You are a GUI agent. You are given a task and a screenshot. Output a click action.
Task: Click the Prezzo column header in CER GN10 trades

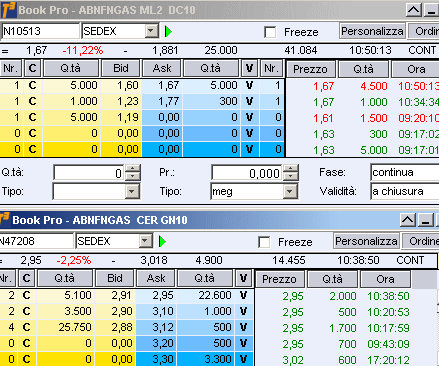279,279
